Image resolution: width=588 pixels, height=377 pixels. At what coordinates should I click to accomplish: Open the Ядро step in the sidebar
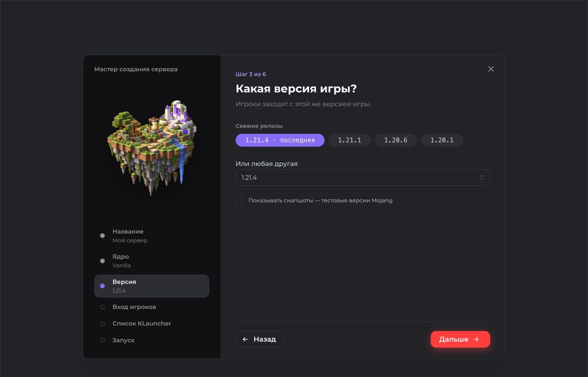152,261
